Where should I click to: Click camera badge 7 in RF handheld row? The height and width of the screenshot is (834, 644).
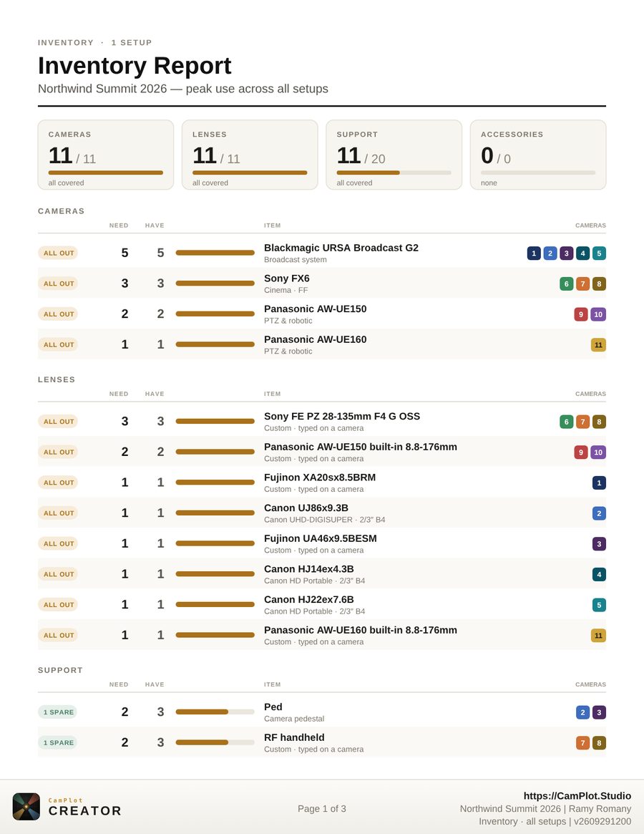pyautogui.click(x=583, y=743)
